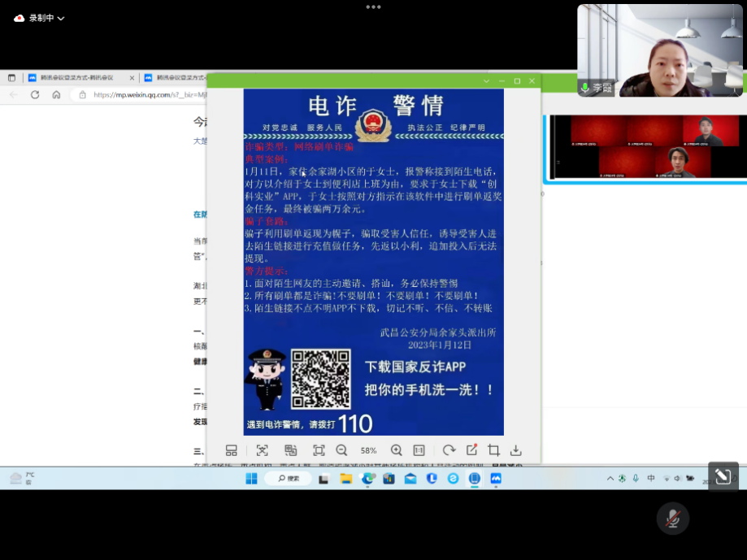Crop the image with crop tool
This screenshot has width=747, height=560.
click(x=493, y=450)
